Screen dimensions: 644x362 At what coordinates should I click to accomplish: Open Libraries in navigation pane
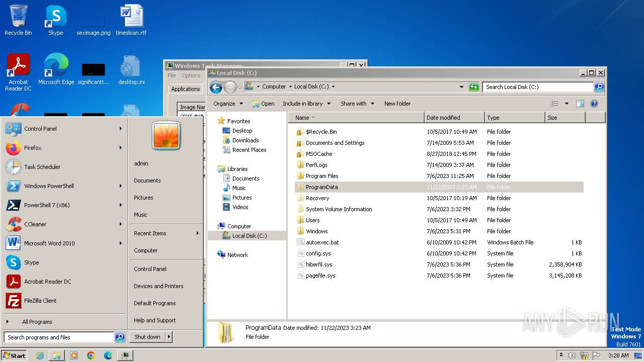(237, 169)
